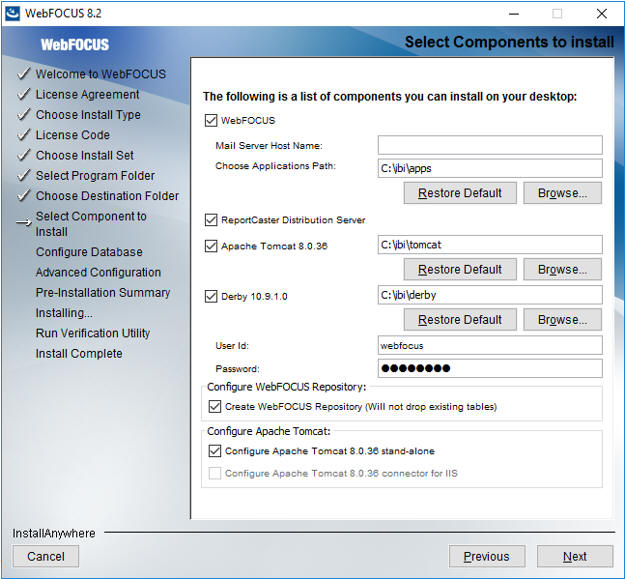Click the Choose Destination Folder step
625x579 pixels.
click(107, 196)
